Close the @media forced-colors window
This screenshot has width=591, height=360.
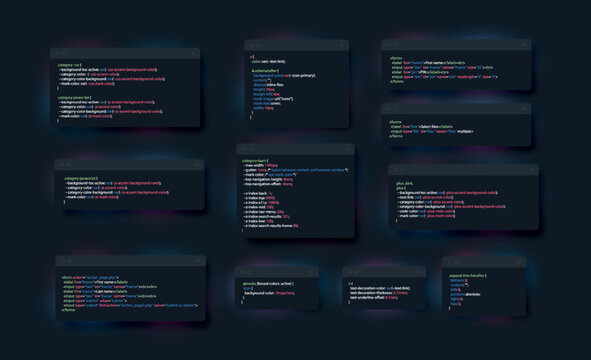pyautogui.click(x=311, y=272)
